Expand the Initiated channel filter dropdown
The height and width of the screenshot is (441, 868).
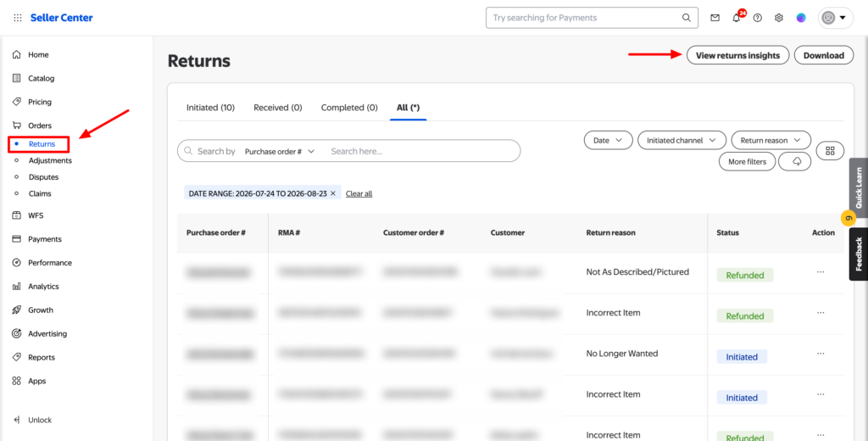point(682,141)
